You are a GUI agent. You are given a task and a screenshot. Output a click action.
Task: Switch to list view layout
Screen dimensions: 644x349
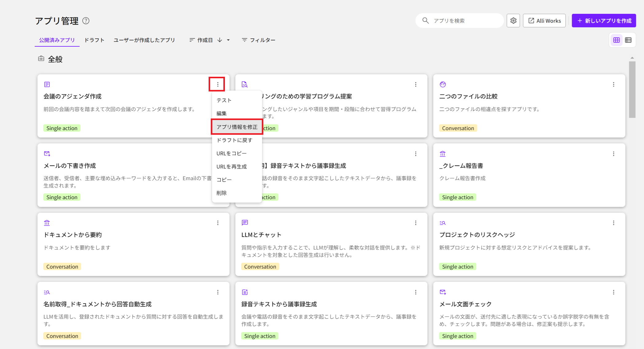[628, 40]
